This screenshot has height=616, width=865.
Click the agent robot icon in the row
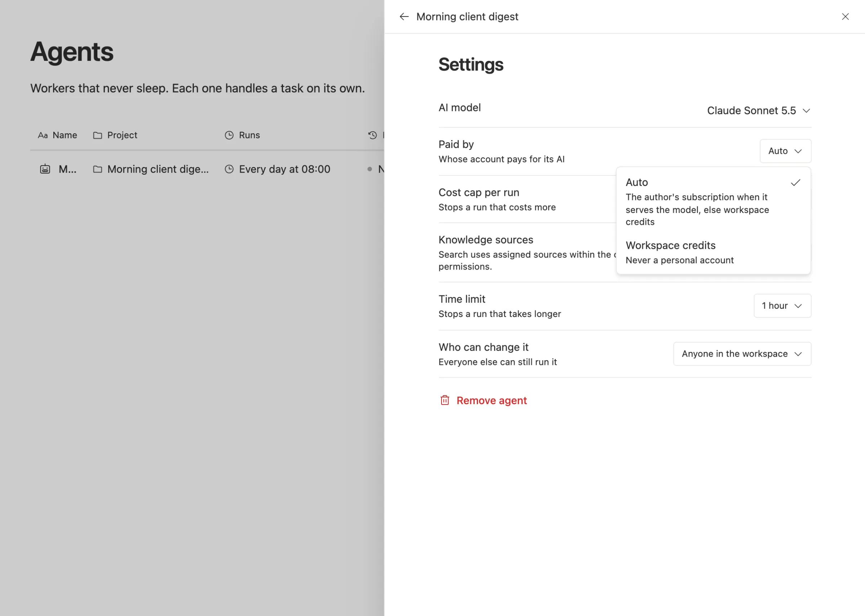tap(45, 169)
